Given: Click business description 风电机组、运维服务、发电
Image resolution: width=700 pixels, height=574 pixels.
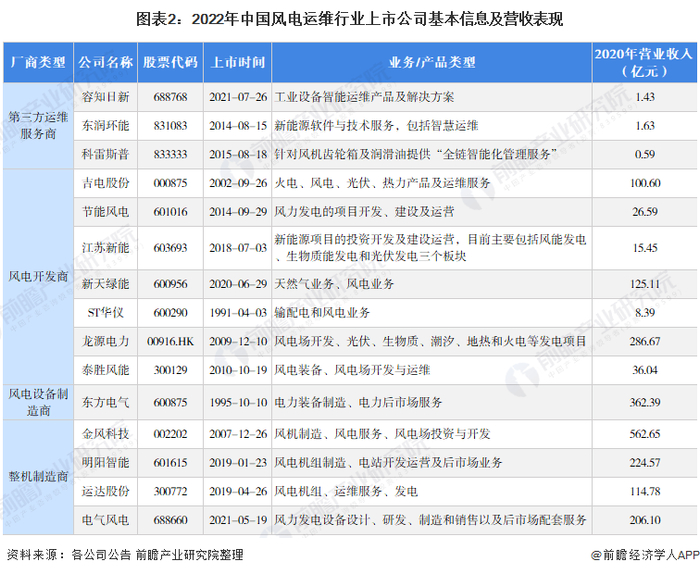Looking at the screenshot, I should (x=346, y=491).
